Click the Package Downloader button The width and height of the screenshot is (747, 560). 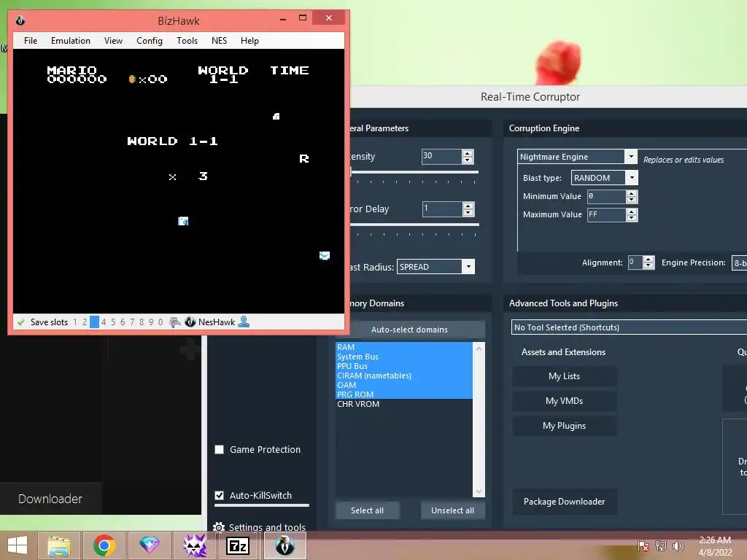(565, 502)
